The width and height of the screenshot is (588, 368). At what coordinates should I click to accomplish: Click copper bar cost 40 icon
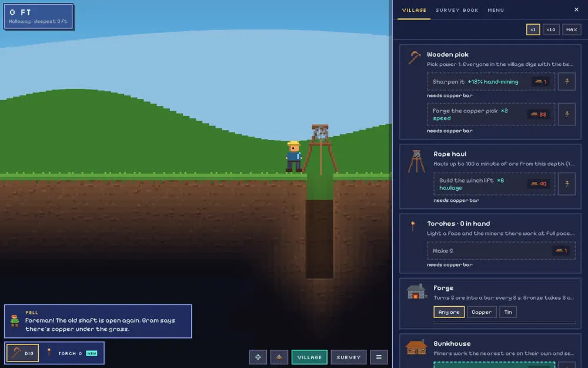tap(534, 184)
